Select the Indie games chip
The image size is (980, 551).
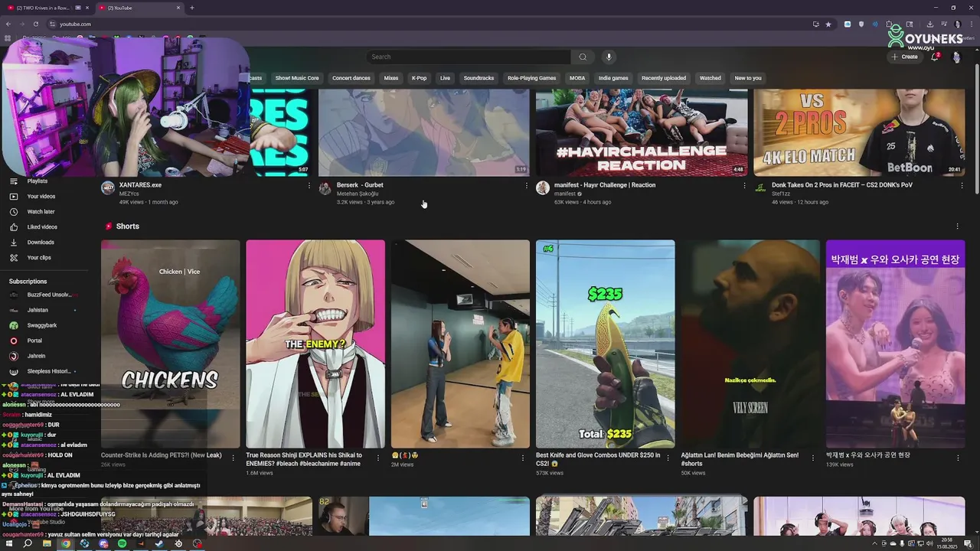tap(613, 78)
